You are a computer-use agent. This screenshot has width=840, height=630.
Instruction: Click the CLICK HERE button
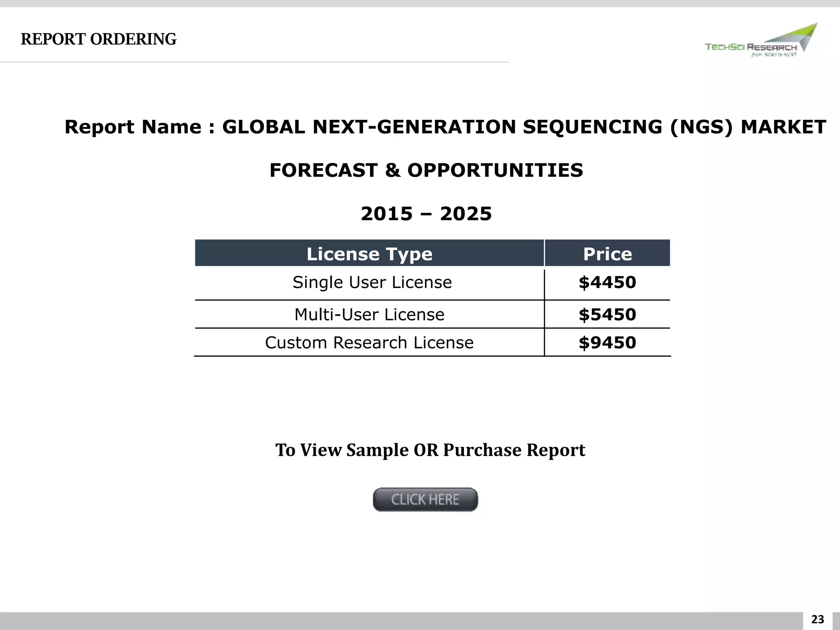425,499
